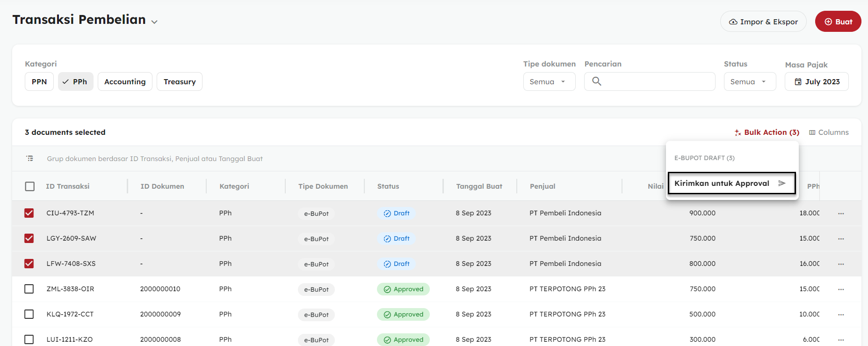Click the send arrow icon beside Kirimkan untuk Approval
Screen dimensions: 868x346
[x=781, y=183]
